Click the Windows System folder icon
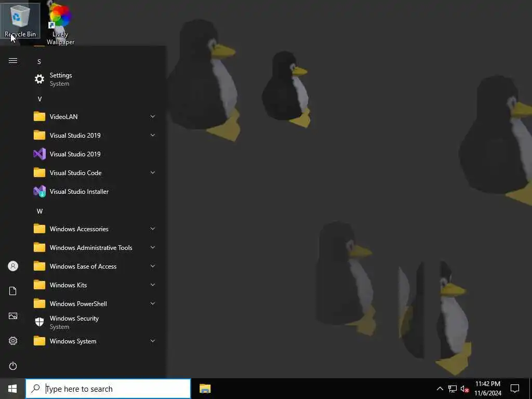The image size is (532, 399). pyautogui.click(x=39, y=341)
